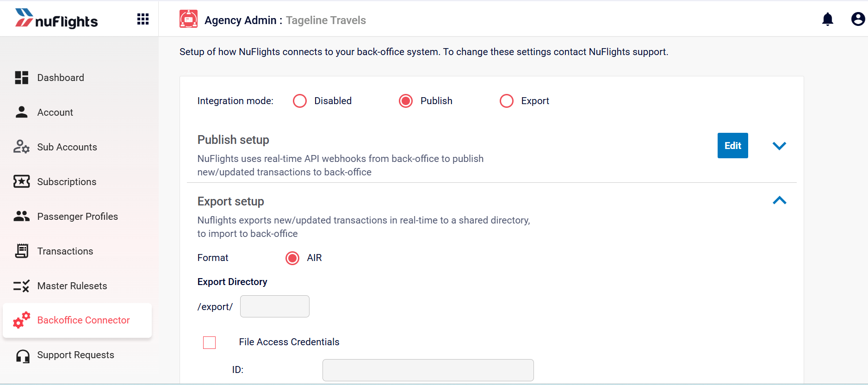Screen dimensions: 868x385
Task: Click the Dashboard tiles icon
Action: point(22,78)
